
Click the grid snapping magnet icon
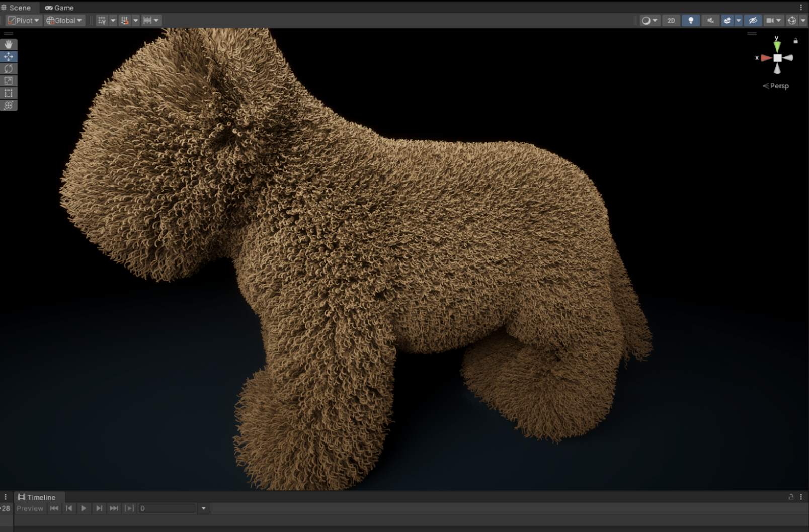(124, 21)
